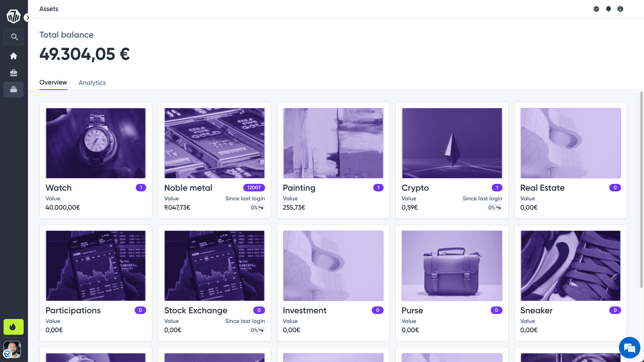Open notifications bell icon
Viewport: 644px width, 362px height.
[609, 9]
